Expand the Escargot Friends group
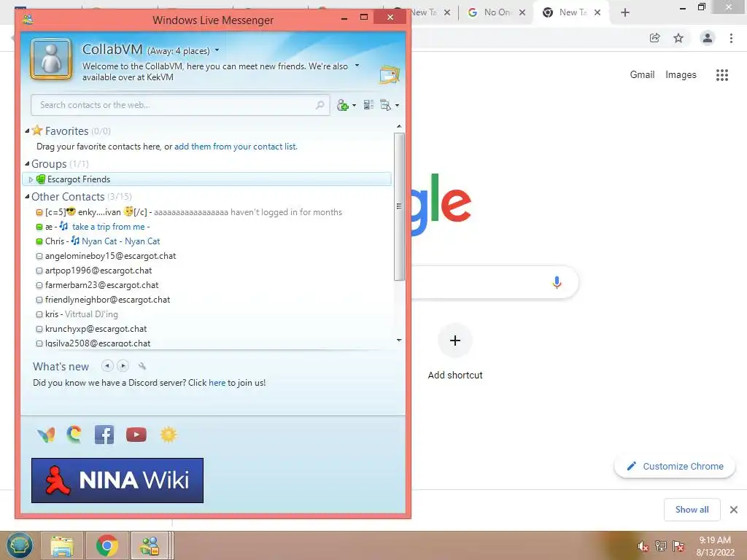This screenshot has height=560, width=747. (x=31, y=179)
